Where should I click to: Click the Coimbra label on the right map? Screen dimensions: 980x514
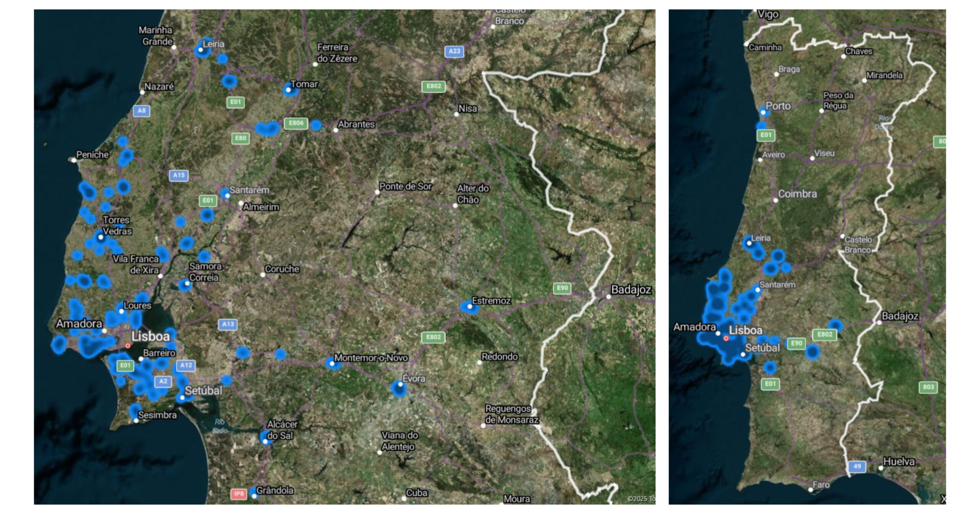(x=797, y=194)
